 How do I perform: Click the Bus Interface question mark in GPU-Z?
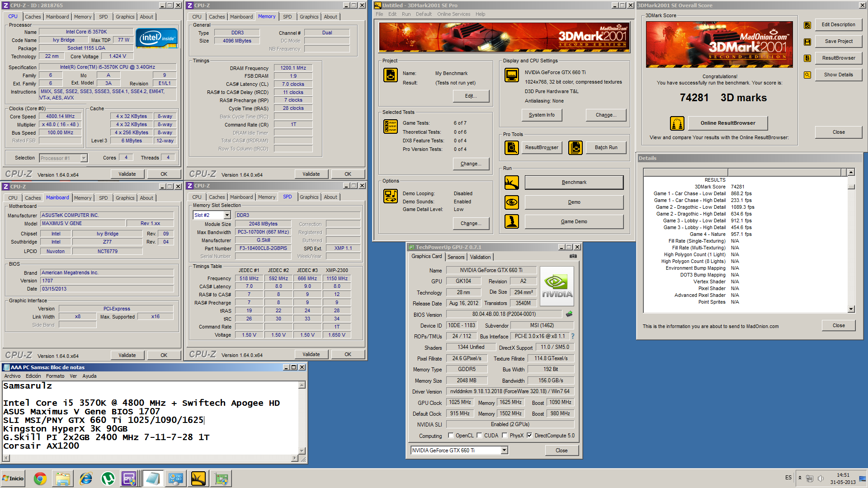point(573,336)
